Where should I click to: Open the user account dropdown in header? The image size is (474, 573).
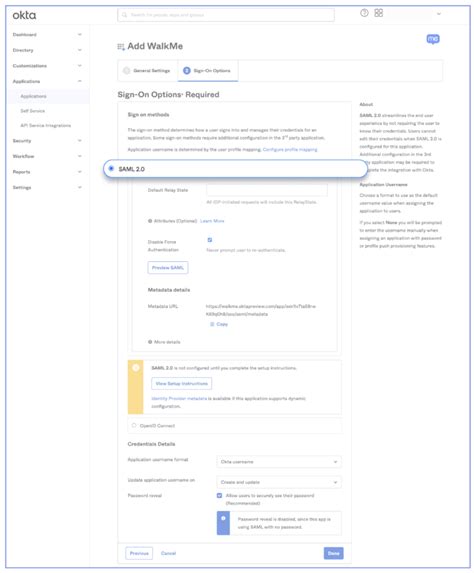coord(439,14)
